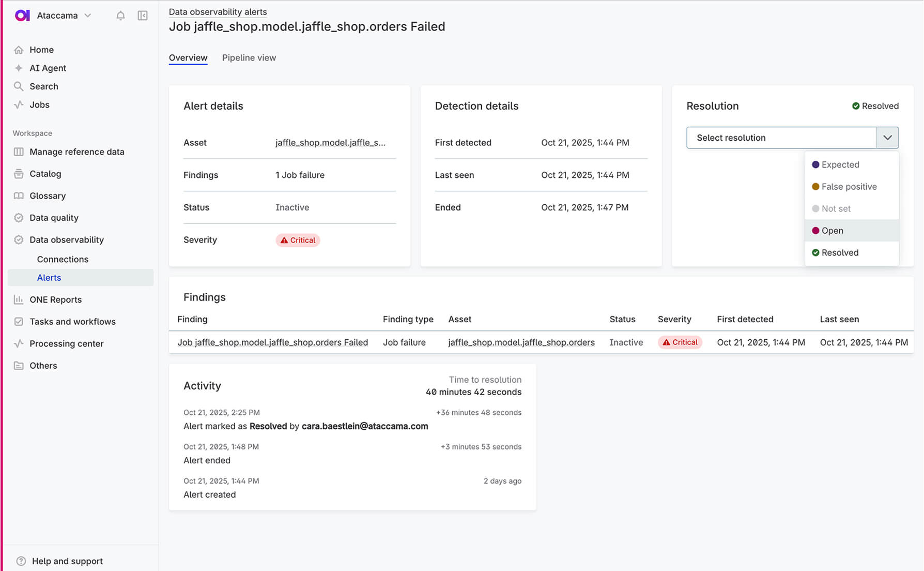
Task: Click the Help and support icon
Action: coord(21,561)
